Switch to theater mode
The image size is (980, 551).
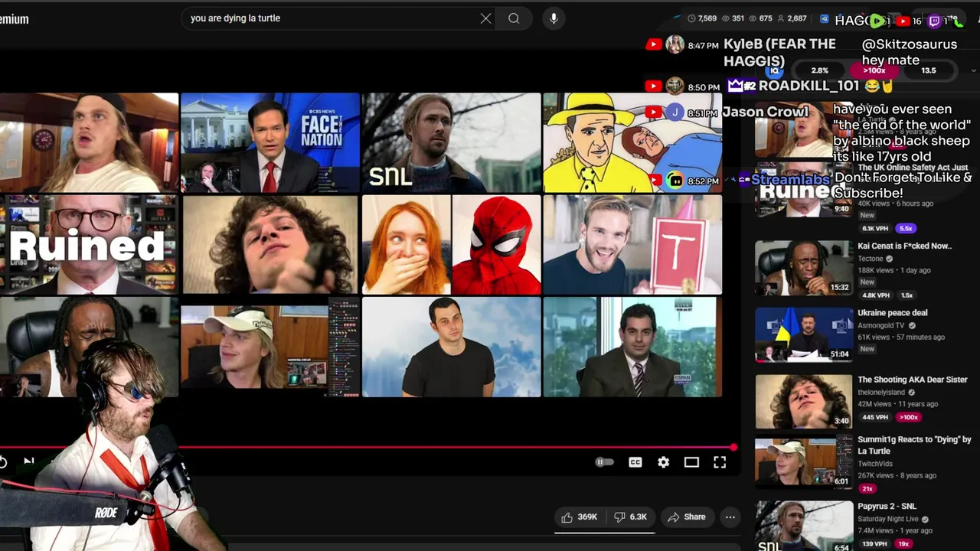691,462
